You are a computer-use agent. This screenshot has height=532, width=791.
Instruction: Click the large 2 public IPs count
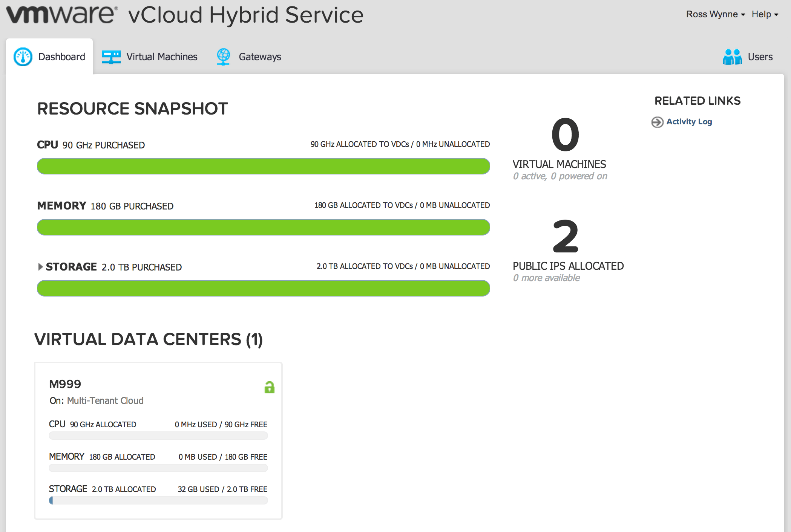tap(565, 236)
